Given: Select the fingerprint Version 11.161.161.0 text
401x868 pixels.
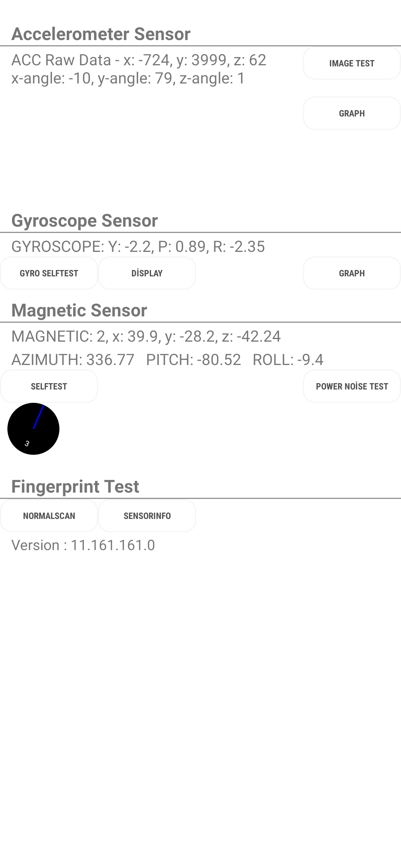Looking at the screenshot, I should 83,545.
